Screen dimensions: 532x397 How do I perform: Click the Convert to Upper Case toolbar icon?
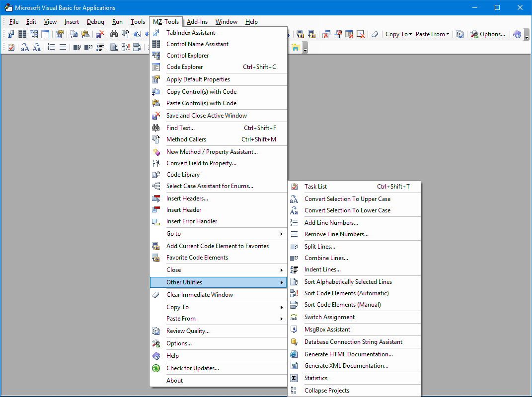[x=25, y=47]
